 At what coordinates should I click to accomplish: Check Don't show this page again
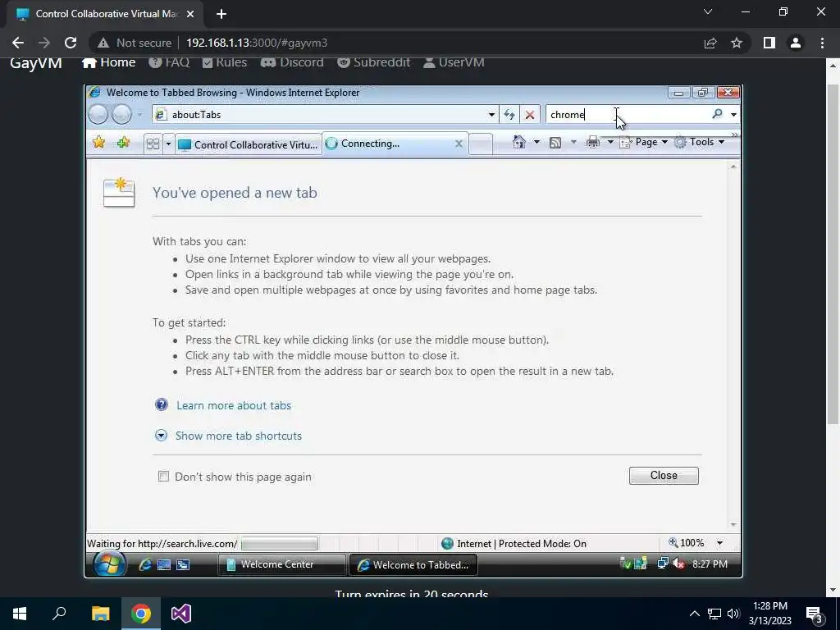(163, 477)
